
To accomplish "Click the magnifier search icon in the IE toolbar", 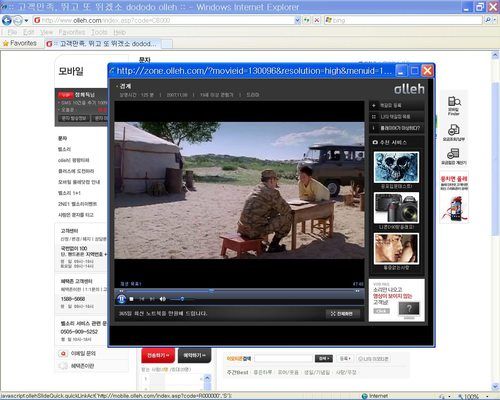I will point(488,20).
